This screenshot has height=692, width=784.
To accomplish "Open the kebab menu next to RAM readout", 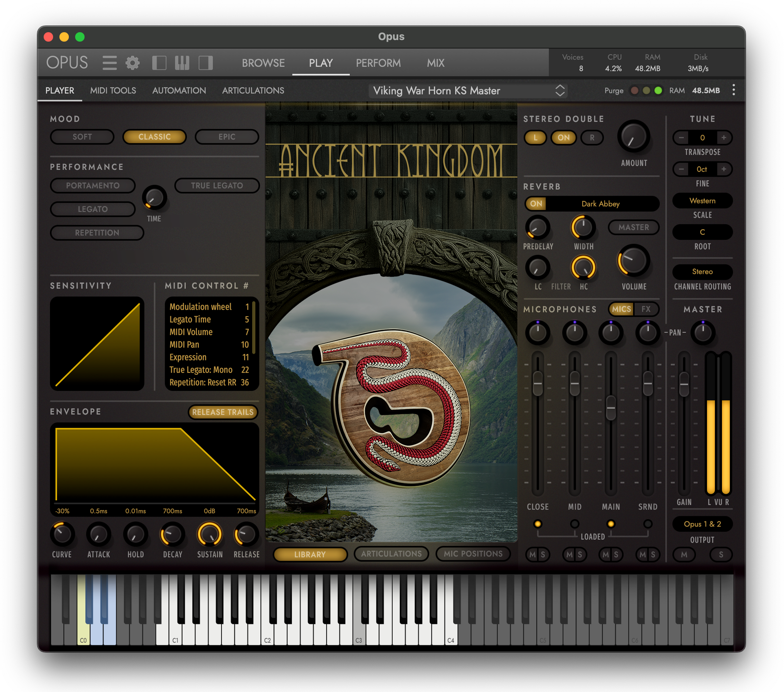I will point(733,90).
